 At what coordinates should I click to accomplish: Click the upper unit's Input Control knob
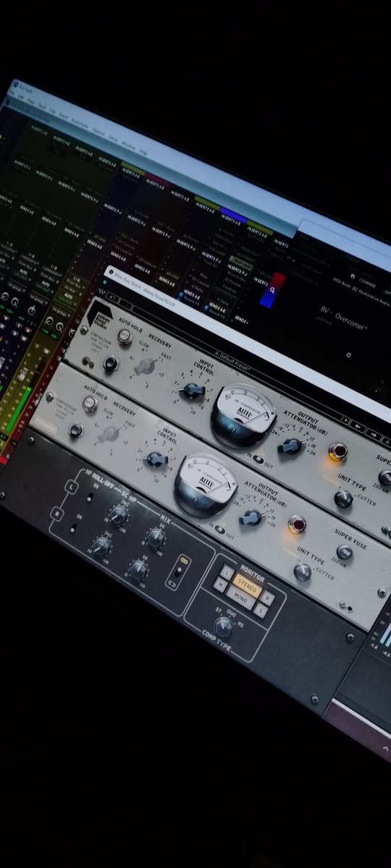click(x=192, y=391)
